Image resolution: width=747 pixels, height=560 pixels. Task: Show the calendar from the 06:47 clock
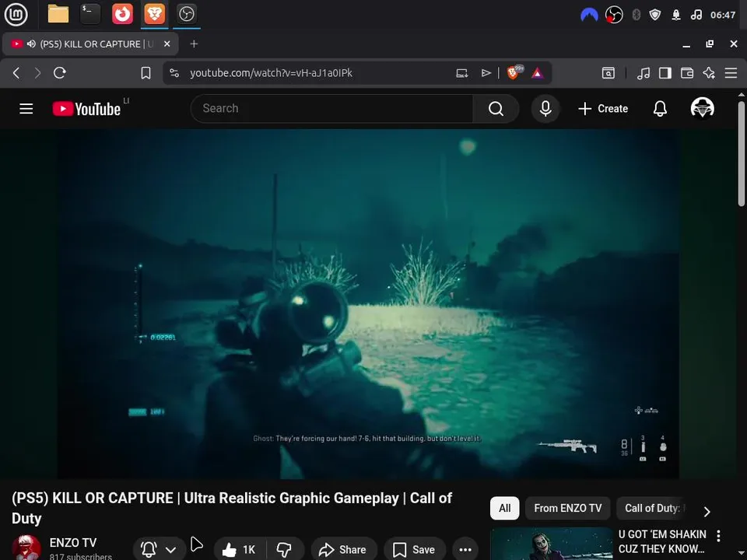(723, 15)
